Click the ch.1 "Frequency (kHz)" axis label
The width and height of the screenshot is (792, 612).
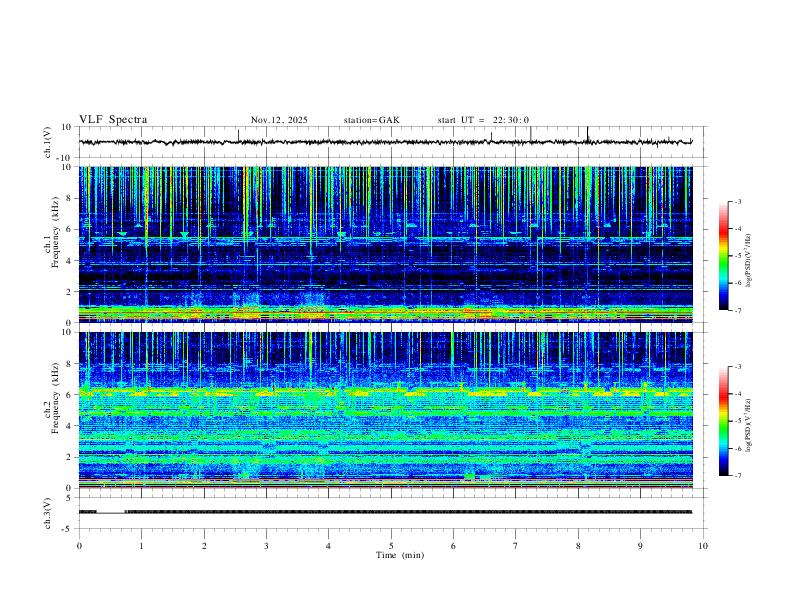(x=55, y=232)
